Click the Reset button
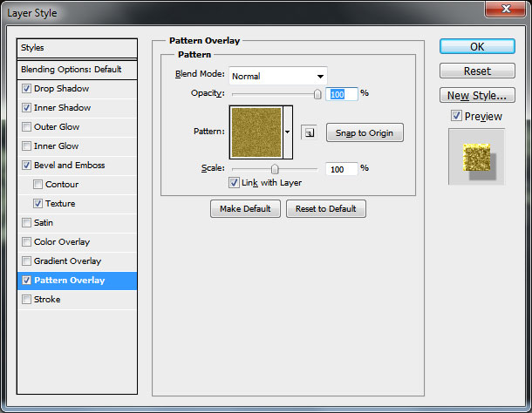This screenshot has height=413, width=532. (x=477, y=71)
